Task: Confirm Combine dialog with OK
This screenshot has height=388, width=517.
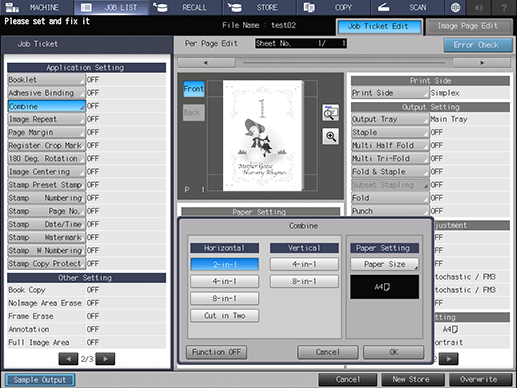Action: (394, 352)
